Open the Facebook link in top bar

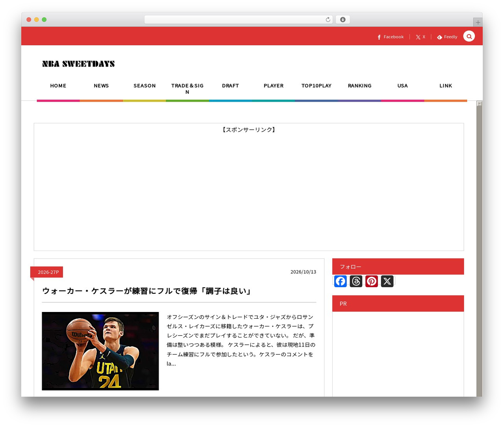[391, 37]
